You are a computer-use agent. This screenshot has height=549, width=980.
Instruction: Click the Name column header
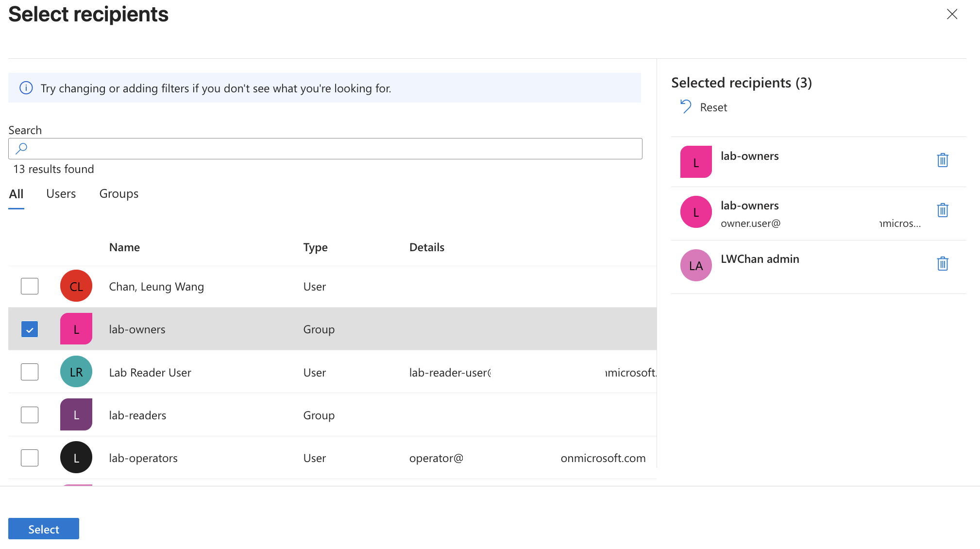[x=124, y=247]
